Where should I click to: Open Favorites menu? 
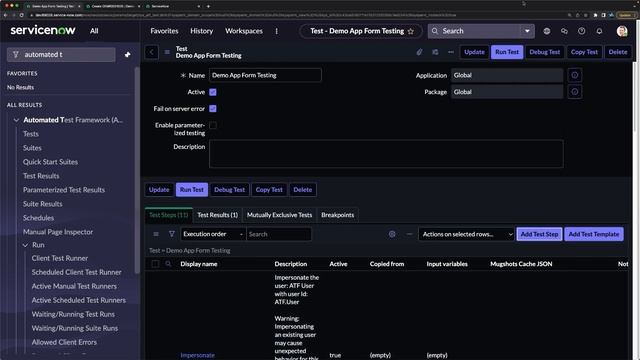164,31
